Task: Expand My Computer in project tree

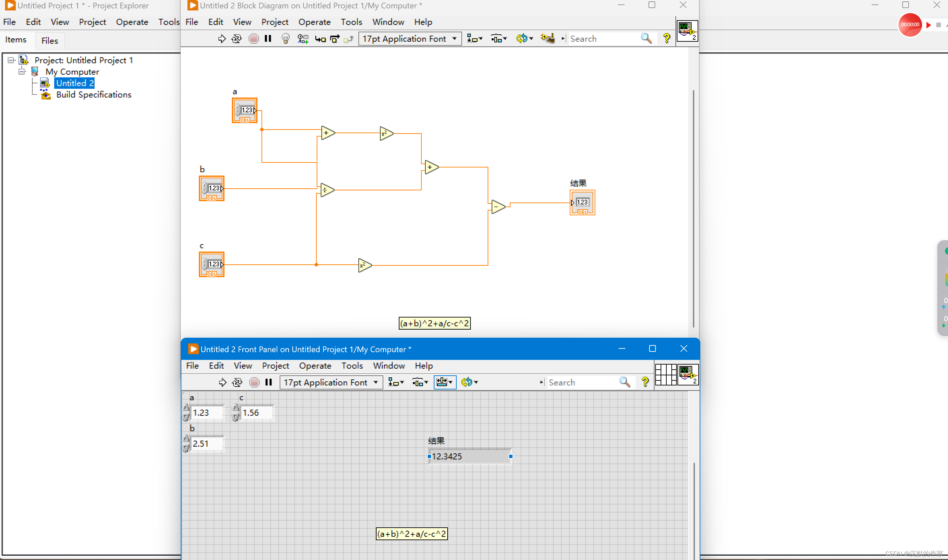Action: click(20, 71)
